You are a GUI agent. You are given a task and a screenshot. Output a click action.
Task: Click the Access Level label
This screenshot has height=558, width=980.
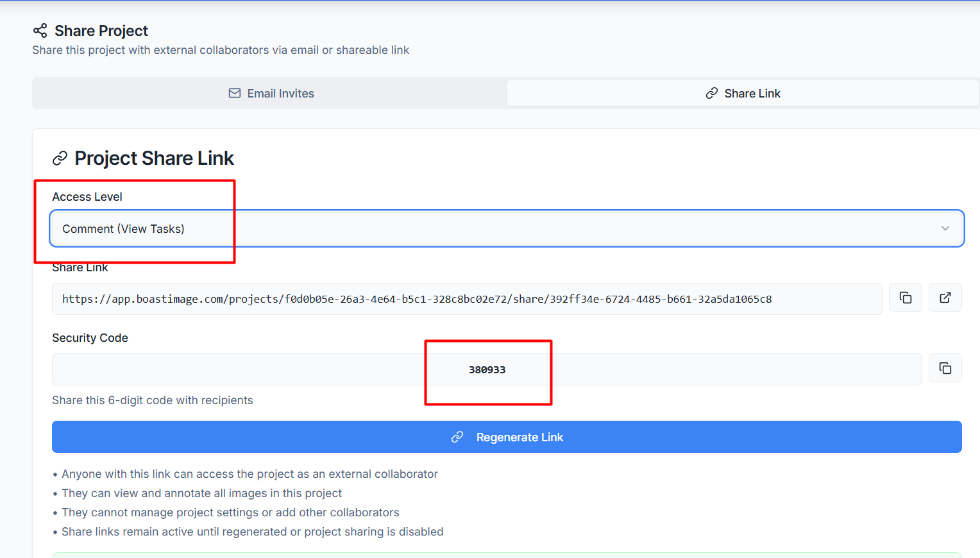[87, 197]
